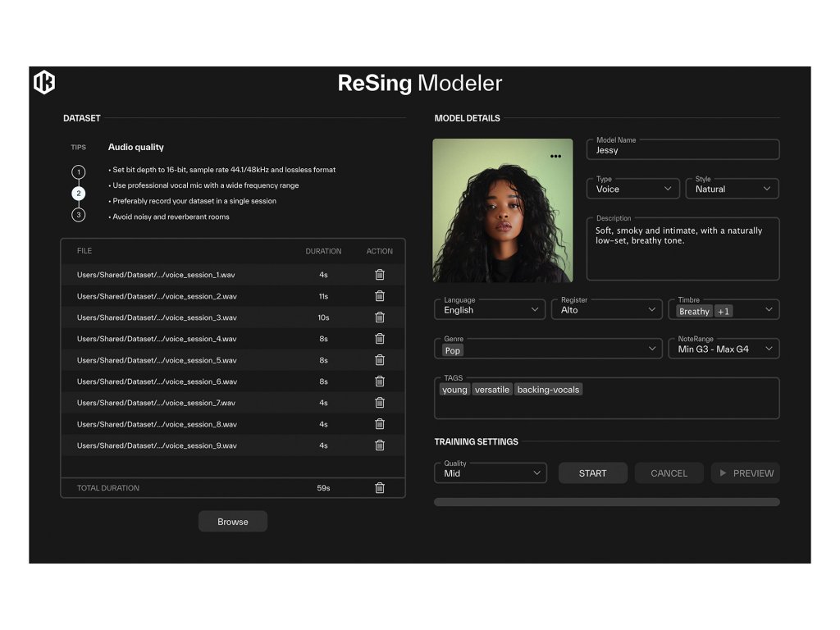840x630 pixels.
Task: Click the training progress bar
Action: [606, 502]
